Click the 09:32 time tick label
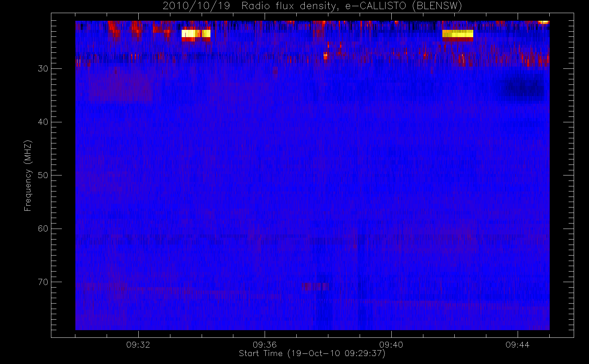 point(138,345)
